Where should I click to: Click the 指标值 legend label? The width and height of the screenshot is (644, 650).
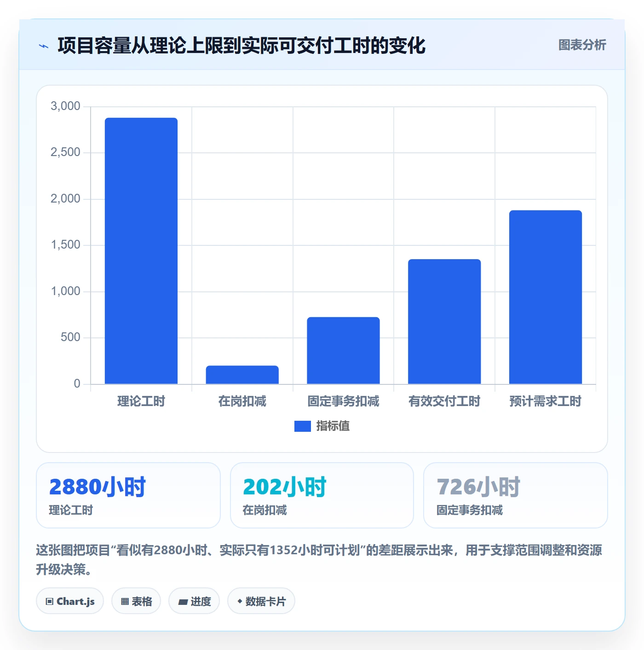coord(333,426)
